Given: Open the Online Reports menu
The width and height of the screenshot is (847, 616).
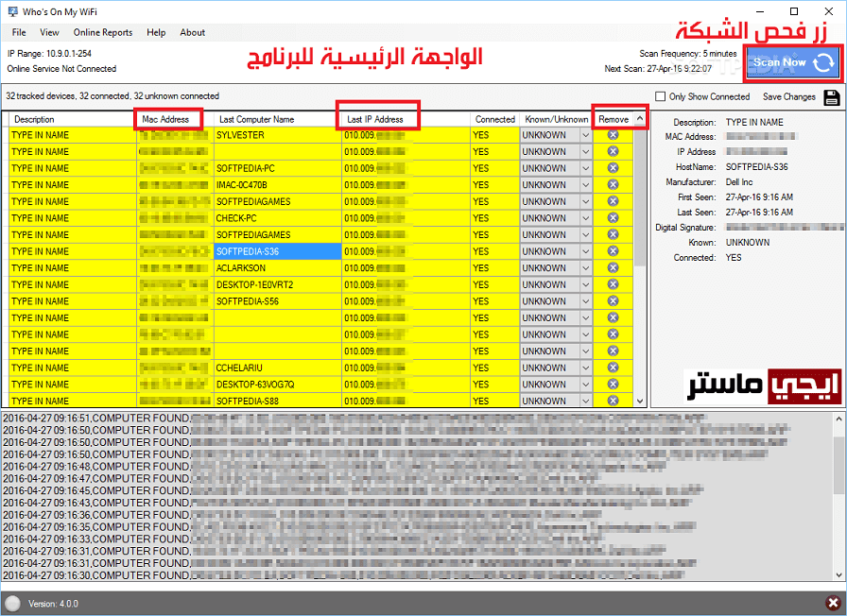Looking at the screenshot, I should (103, 32).
